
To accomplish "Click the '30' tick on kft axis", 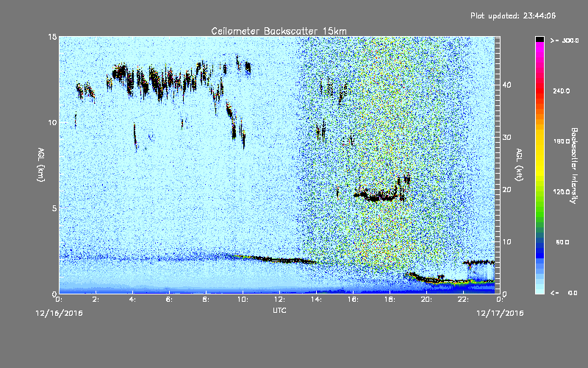I will point(506,138).
